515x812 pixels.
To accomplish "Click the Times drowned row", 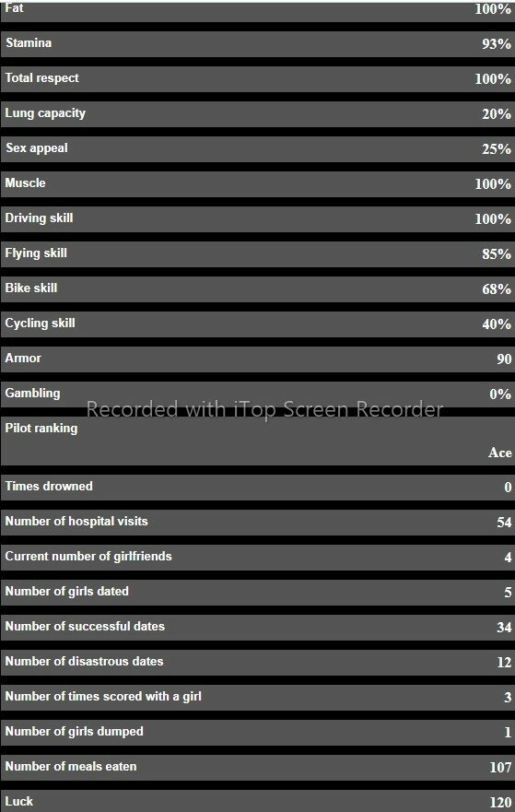I will pos(257,488).
